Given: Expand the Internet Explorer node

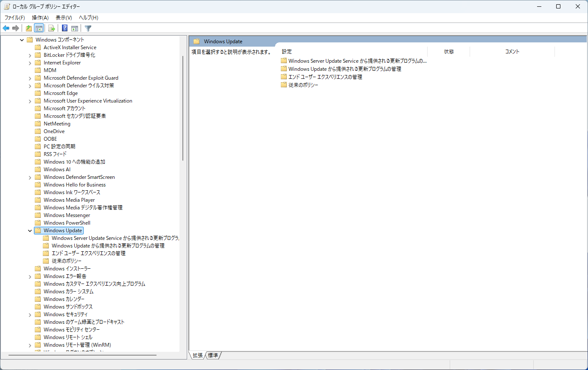Looking at the screenshot, I should [30, 63].
